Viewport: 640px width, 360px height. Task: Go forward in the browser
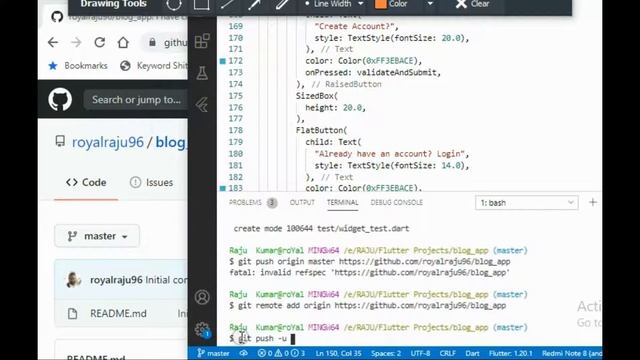[76, 42]
